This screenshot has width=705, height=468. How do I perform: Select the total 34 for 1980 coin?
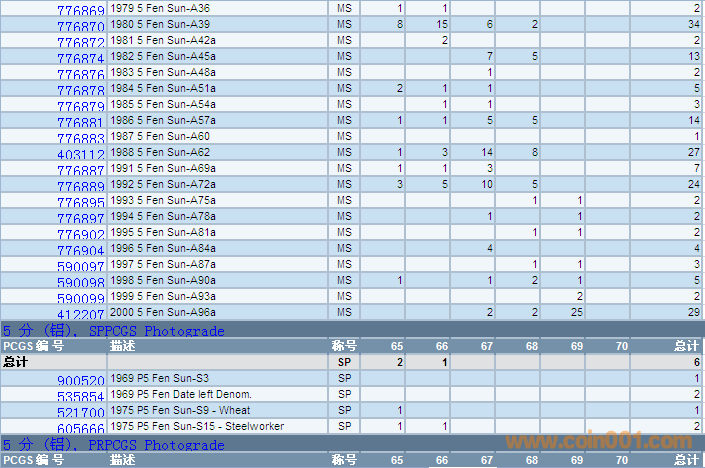[x=693, y=24]
